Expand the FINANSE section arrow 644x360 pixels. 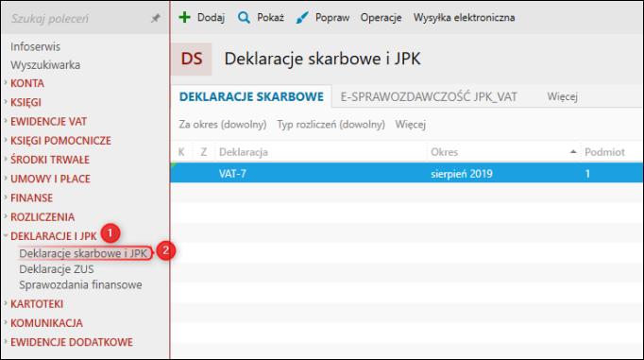click(x=6, y=197)
